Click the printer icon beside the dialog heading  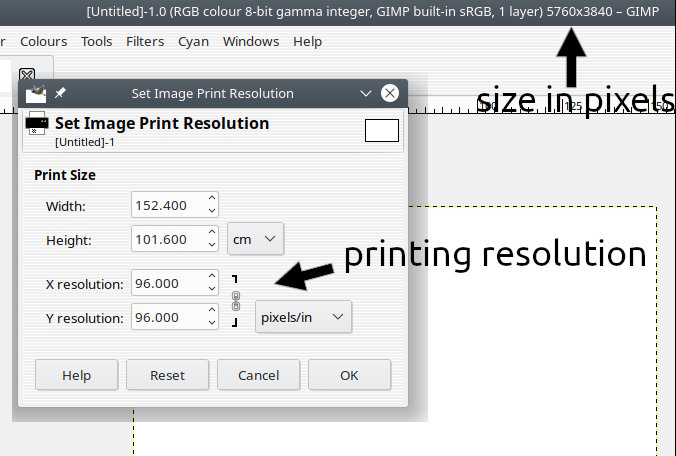coord(37,124)
